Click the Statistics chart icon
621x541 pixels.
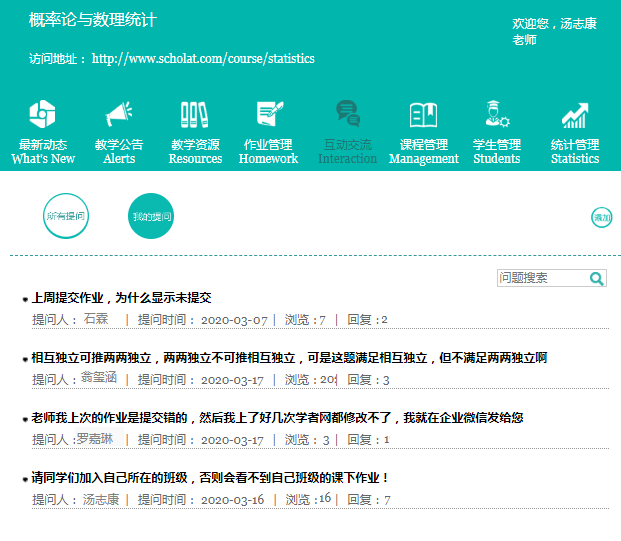coord(574,115)
